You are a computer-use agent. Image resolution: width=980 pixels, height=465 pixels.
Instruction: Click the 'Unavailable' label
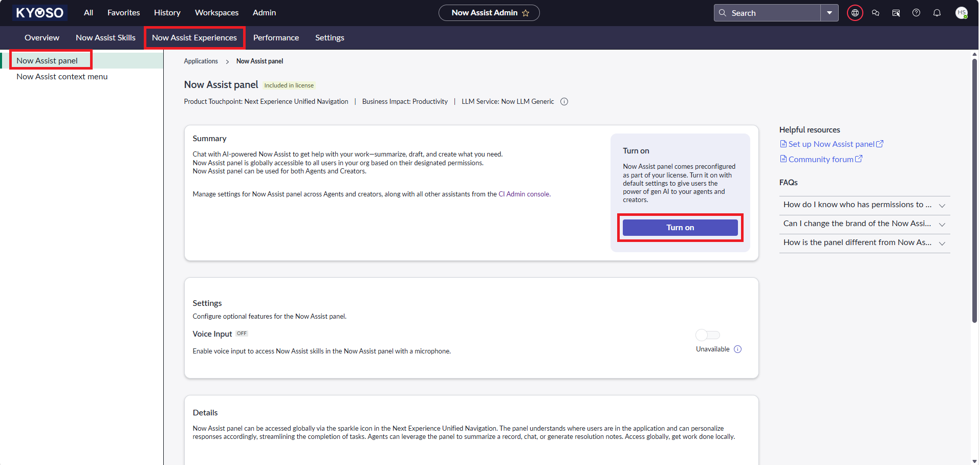(713, 349)
